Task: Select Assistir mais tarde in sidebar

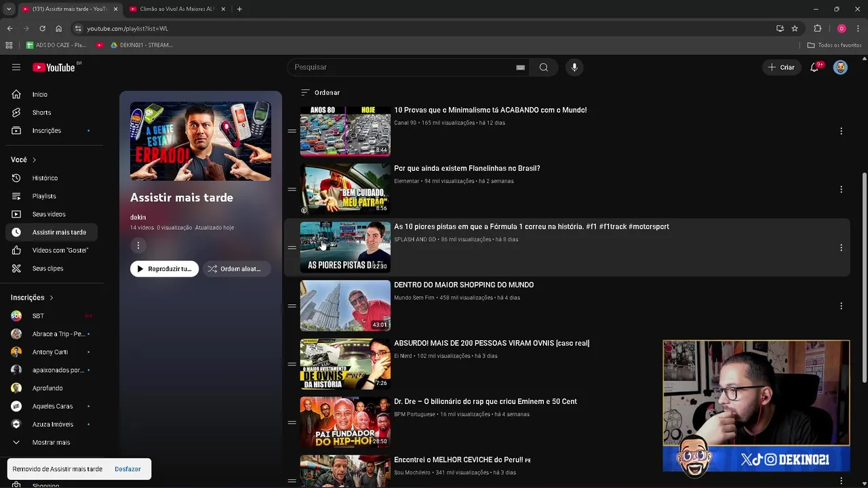Action: tap(51, 232)
